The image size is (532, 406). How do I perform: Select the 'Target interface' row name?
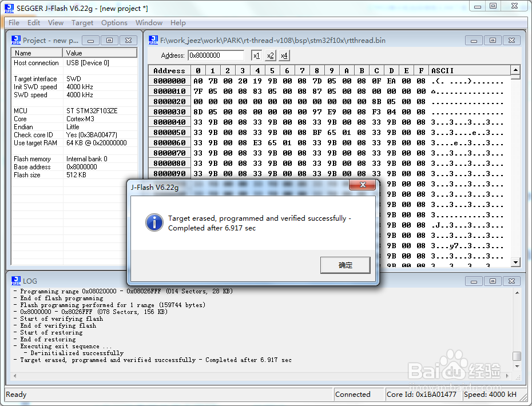[x=35, y=79]
